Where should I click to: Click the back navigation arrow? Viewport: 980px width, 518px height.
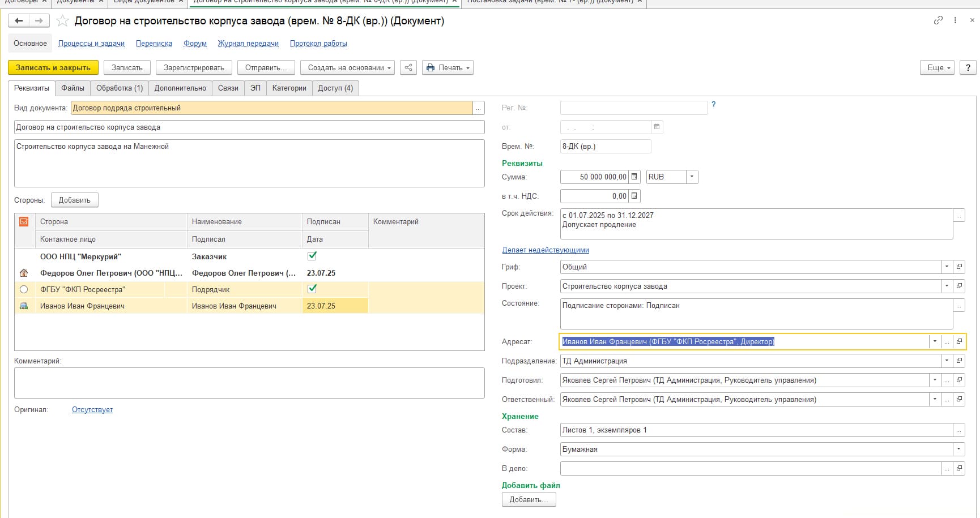coord(19,21)
